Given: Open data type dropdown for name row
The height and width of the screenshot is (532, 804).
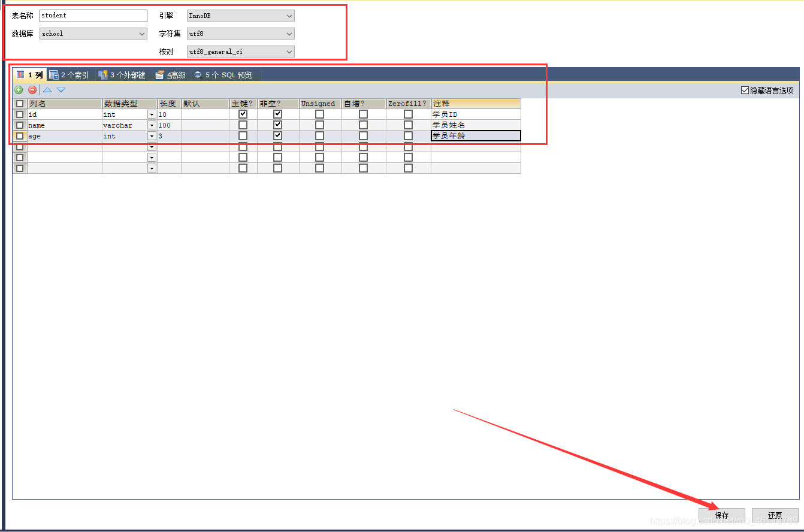Looking at the screenshot, I should point(152,125).
